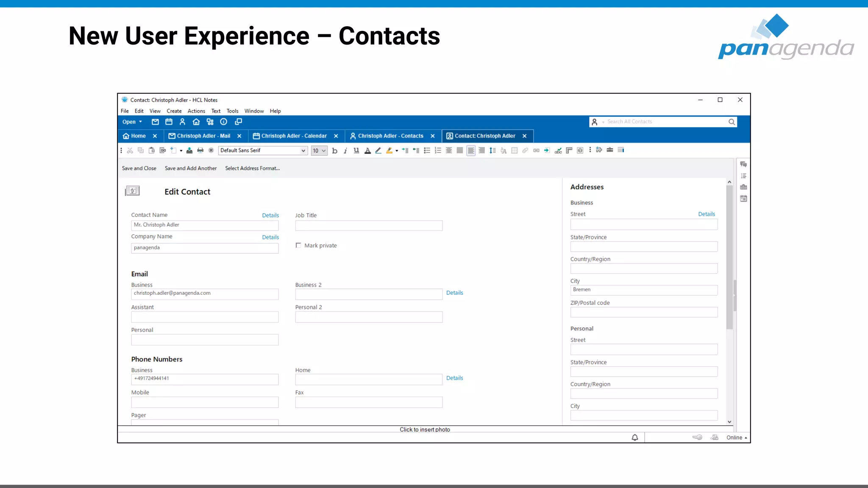Open the Workspace apps grid launcher icon
868x488 pixels.
(x=210, y=122)
